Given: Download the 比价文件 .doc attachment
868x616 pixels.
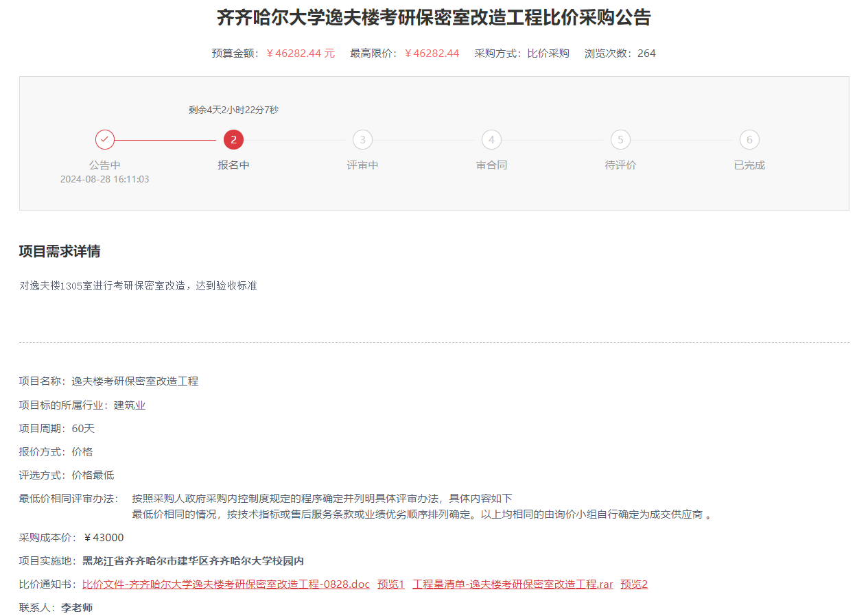Looking at the screenshot, I should (226, 584).
